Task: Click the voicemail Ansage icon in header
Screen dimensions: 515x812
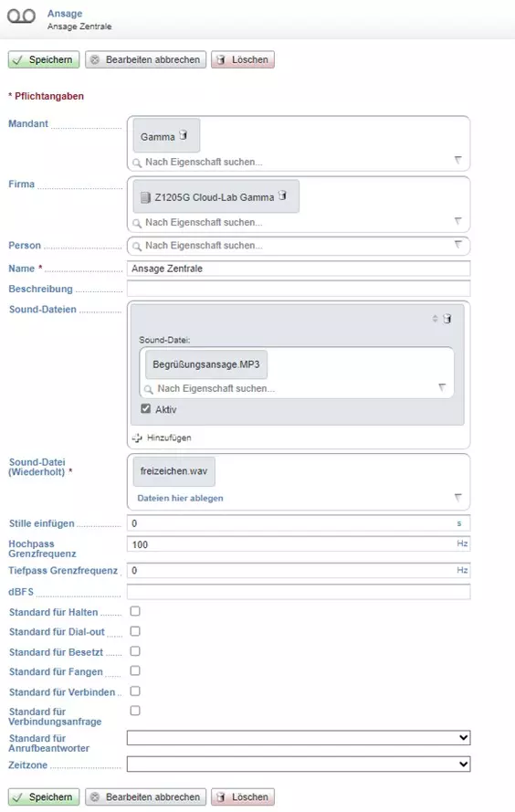Action: point(21,16)
